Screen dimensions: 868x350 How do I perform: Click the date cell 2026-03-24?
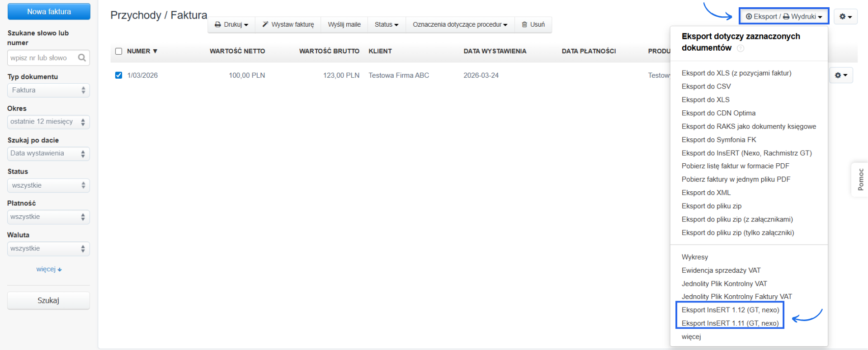(x=481, y=76)
